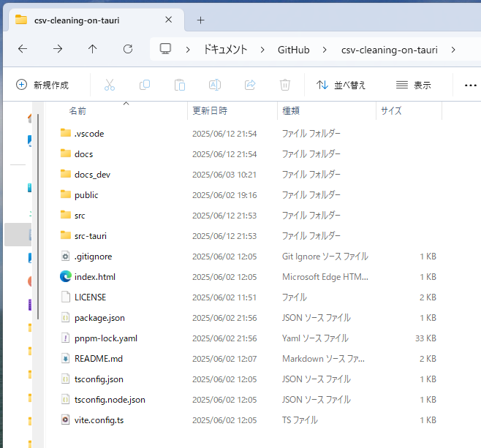Sort by サイズ column header
The height and width of the screenshot is (448, 481).
[391, 110]
